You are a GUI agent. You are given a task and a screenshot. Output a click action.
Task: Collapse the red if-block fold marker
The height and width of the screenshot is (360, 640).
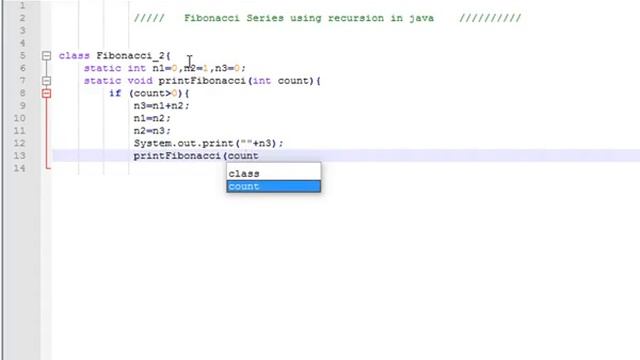(47, 93)
